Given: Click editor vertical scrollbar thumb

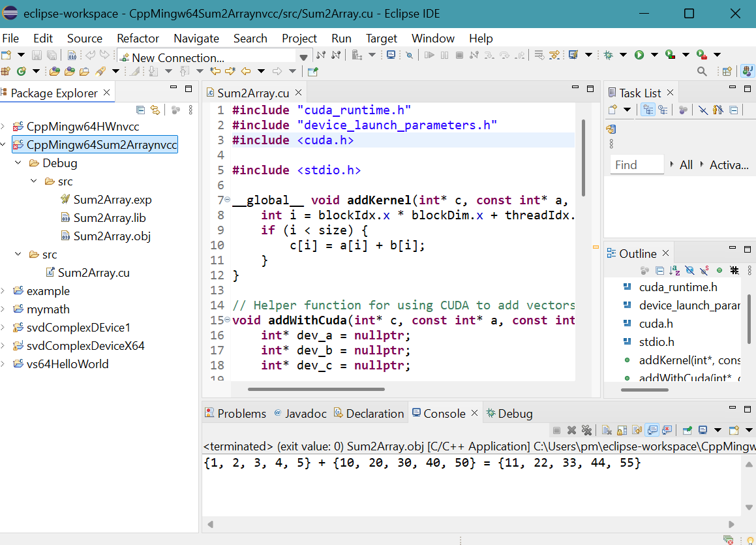Looking at the screenshot, I should [583, 158].
